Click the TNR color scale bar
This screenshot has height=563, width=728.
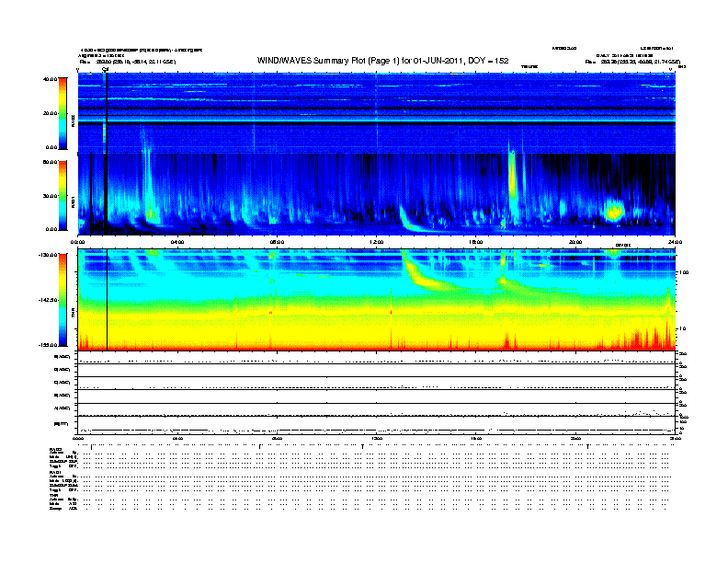63,300
